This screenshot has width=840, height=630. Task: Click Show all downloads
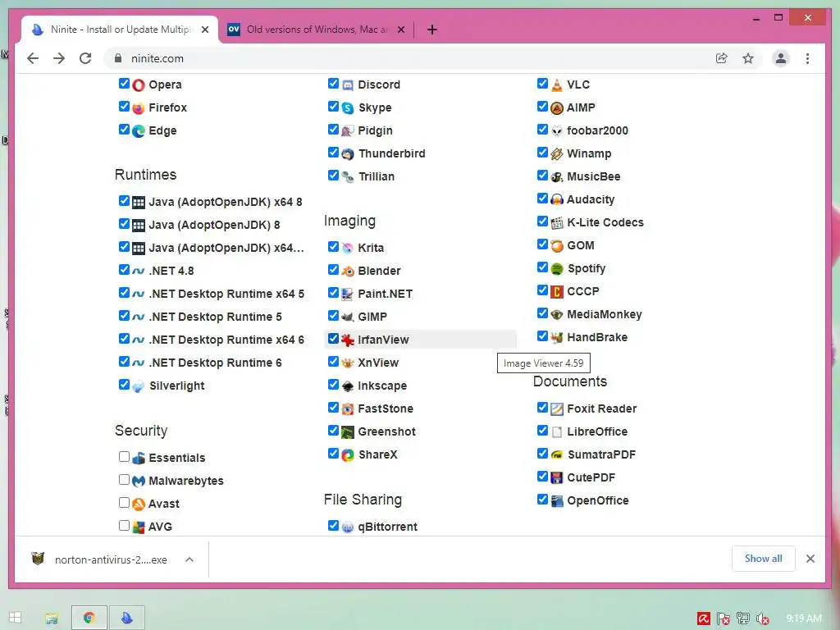(764, 559)
